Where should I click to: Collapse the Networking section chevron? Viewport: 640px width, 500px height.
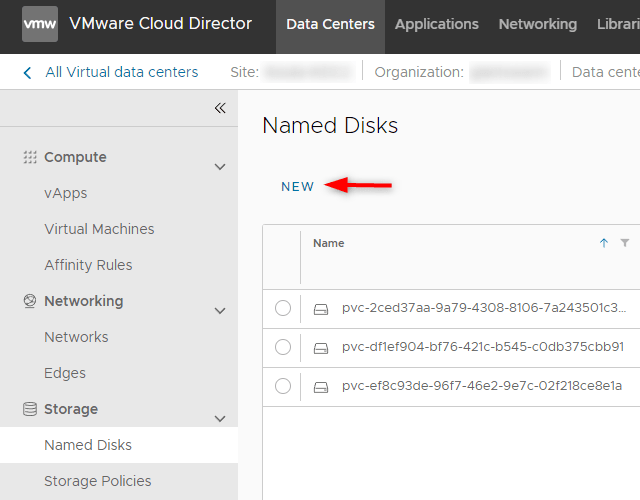(220, 311)
